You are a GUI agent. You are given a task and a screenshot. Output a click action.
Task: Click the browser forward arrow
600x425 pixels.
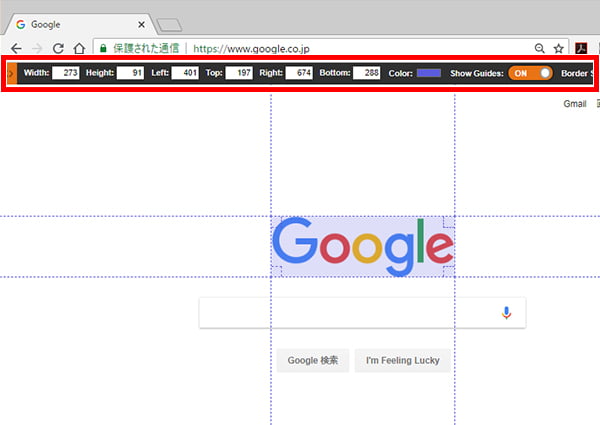[37, 47]
